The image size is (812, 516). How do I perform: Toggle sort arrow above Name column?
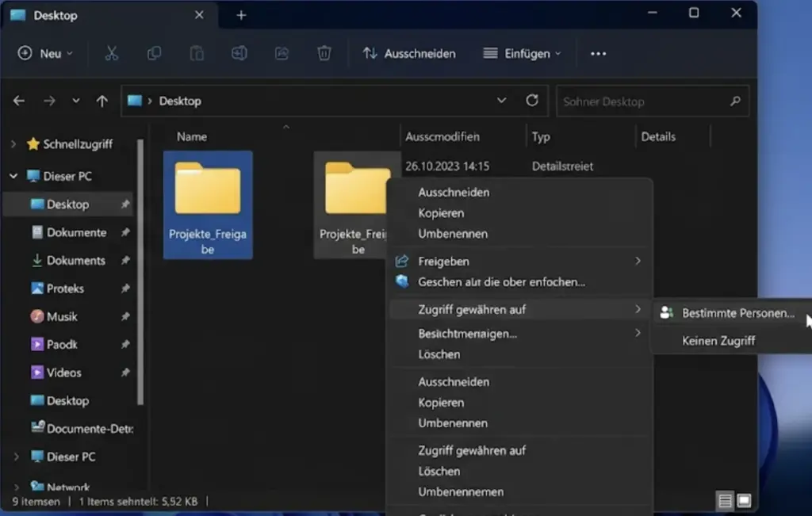point(285,127)
